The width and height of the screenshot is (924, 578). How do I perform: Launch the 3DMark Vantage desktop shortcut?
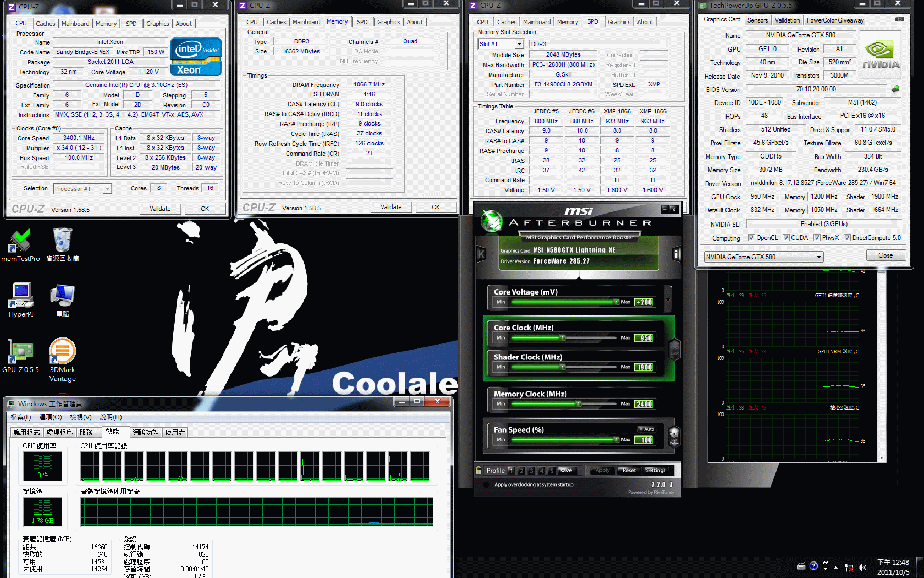pyautogui.click(x=62, y=360)
